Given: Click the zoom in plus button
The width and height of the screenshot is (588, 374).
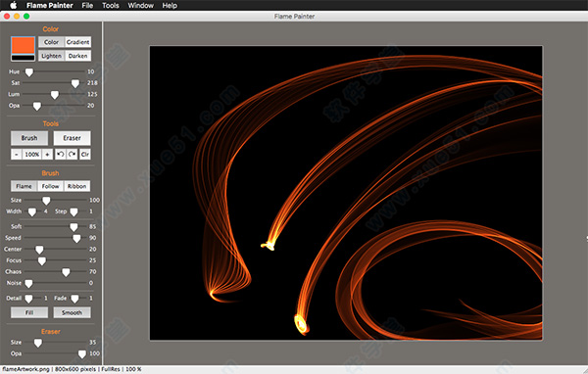Looking at the screenshot, I should click(x=47, y=154).
